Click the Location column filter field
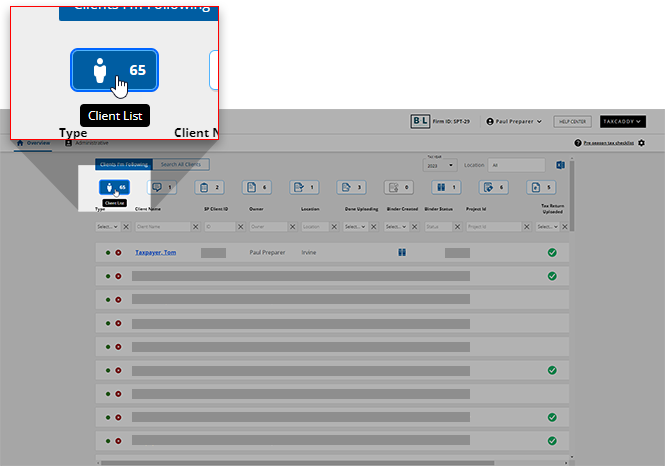 point(315,227)
